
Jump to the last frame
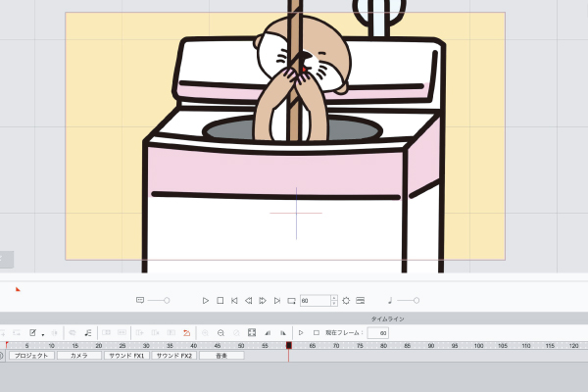pyautogui.click(x=277, y=301)
